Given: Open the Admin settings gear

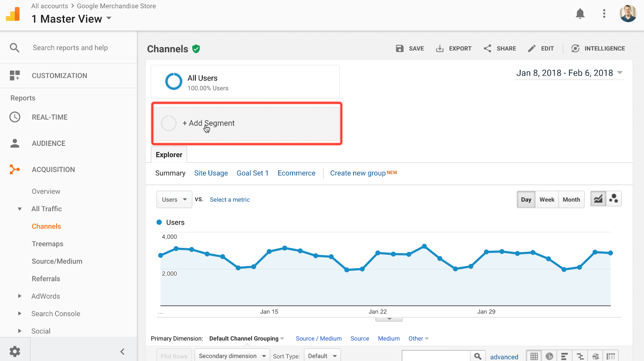Looking at the screenshot, I should pos(15,351).
